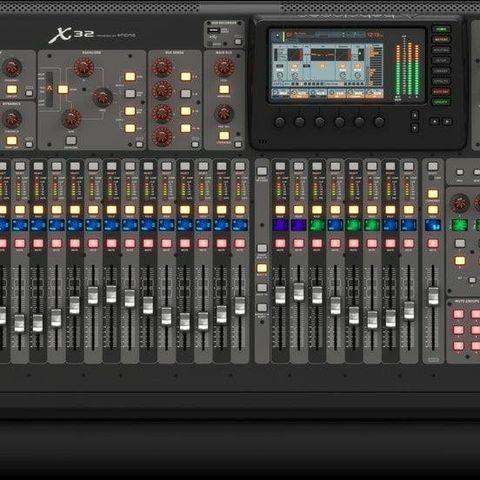
Task: Select the Bus Sends 1-4 bank button
Action: click(x=186, y=77)
